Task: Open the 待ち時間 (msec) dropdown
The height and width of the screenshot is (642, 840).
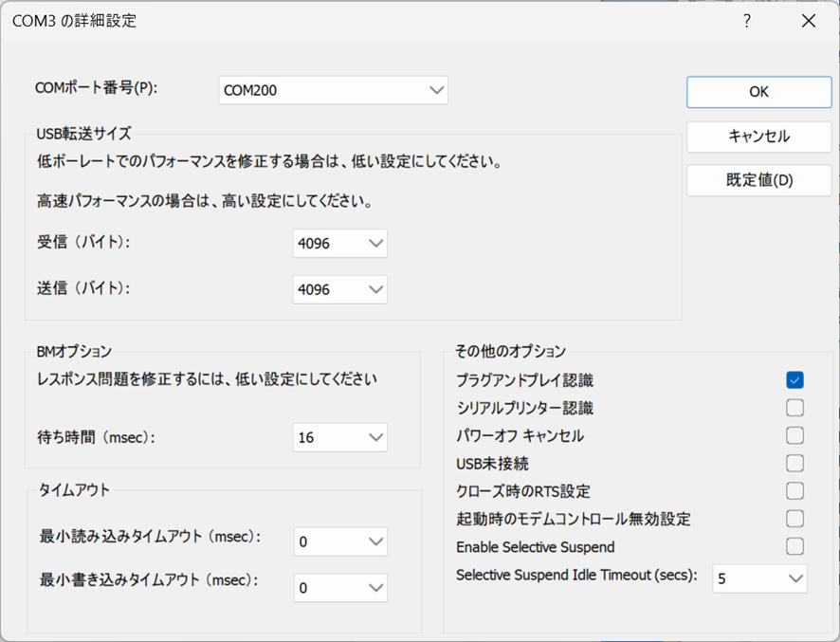Action: coord(339,437)
